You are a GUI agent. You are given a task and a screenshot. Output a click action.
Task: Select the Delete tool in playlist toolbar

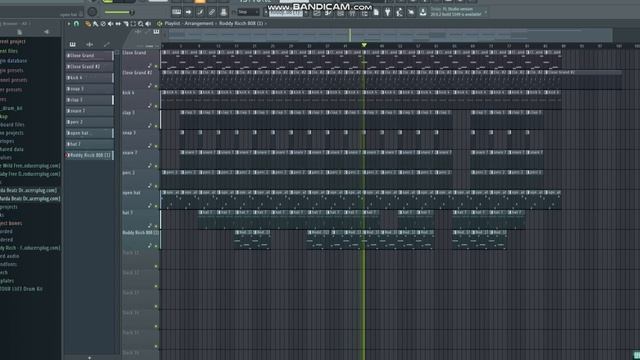pos(103,24)
